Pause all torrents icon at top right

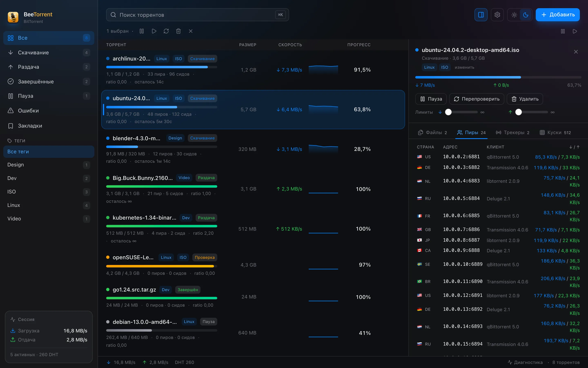[x=563, y=31]
